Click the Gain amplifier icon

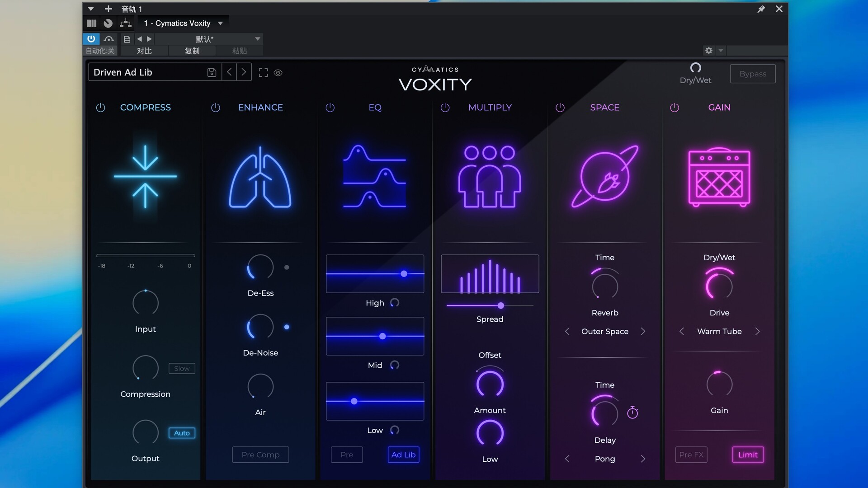719,177
